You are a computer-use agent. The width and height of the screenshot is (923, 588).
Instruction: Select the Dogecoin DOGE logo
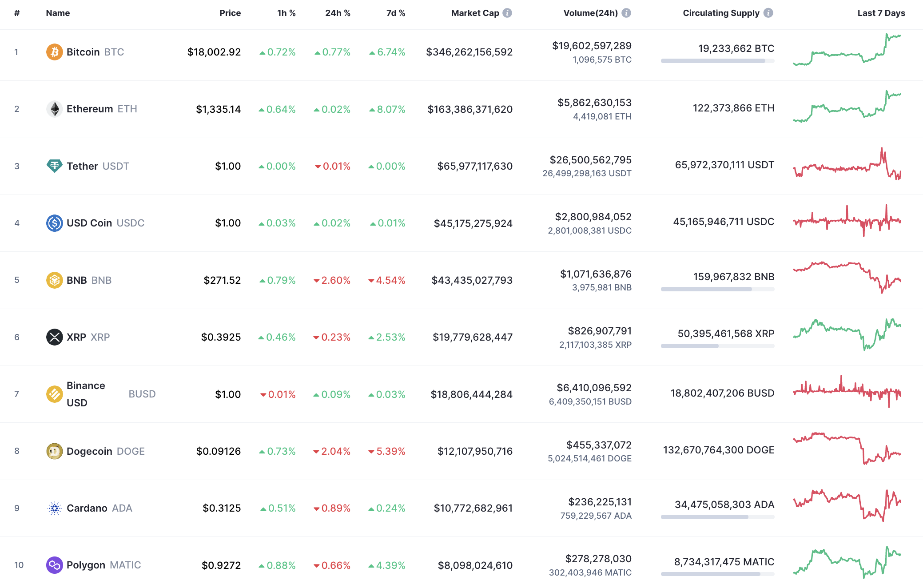click(x=54, y=451)
